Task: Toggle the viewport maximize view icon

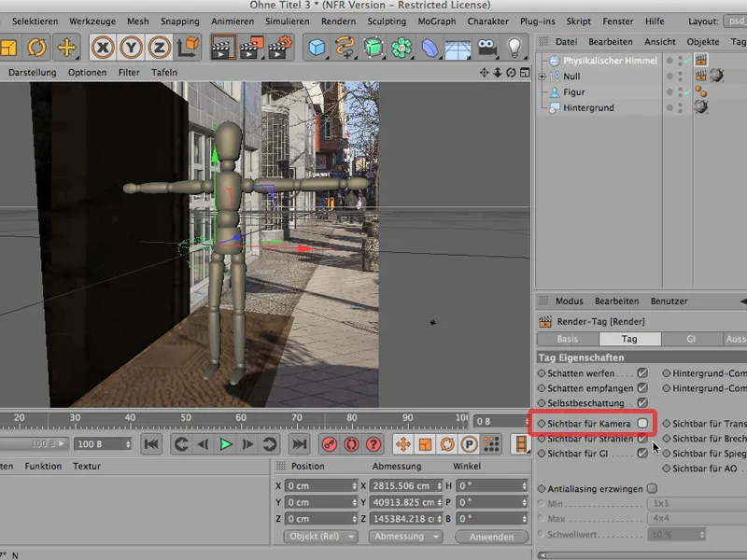Action: (x=525, y=73)
